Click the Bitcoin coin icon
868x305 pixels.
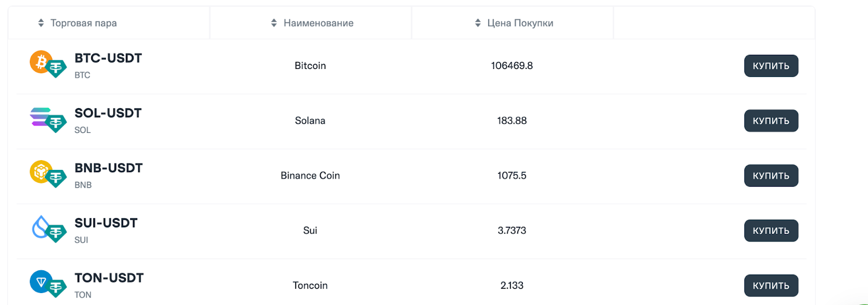pos(41,62)
